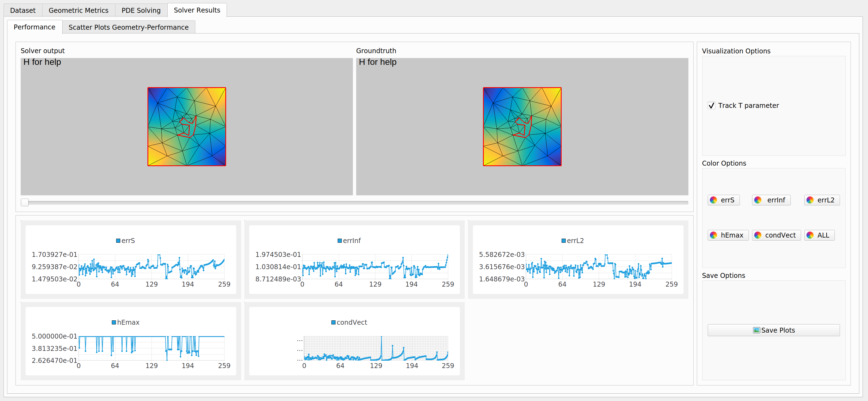Click the errInf color wheel icon
Image resolution: width=868 pixels, height=401 pixels.
pyautogui.click(x=758, y=200)
